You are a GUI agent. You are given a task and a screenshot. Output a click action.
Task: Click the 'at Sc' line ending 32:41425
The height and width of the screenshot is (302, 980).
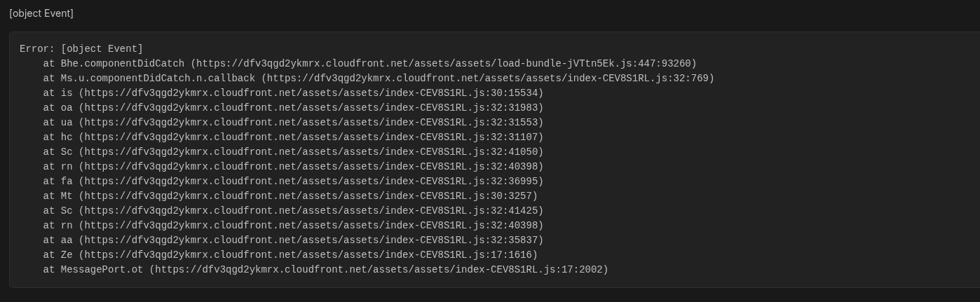pyautogui.click(x=293, y=211)
